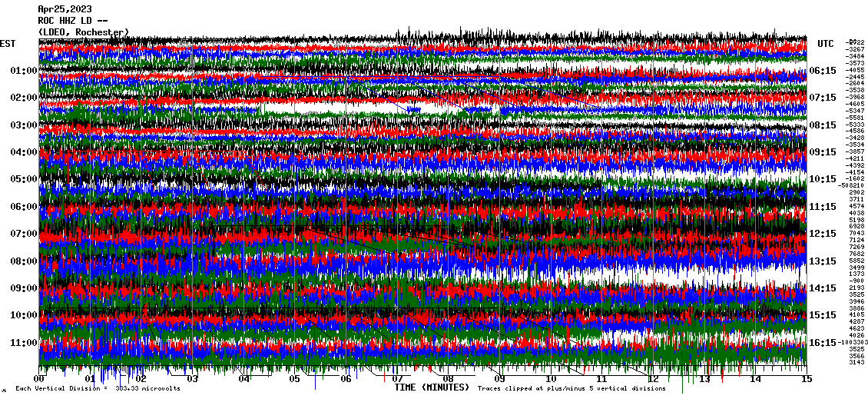868x399 pixels.
Task: Pick the 05:00 EST row label
Action: click(24, 179)
